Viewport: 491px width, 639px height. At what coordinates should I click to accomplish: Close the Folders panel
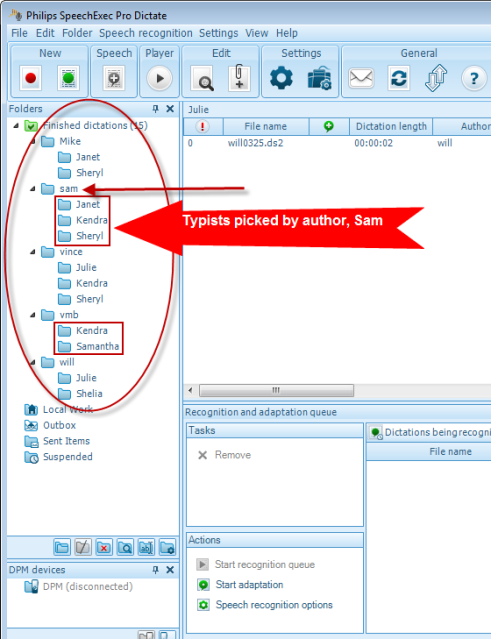point(170,109)
